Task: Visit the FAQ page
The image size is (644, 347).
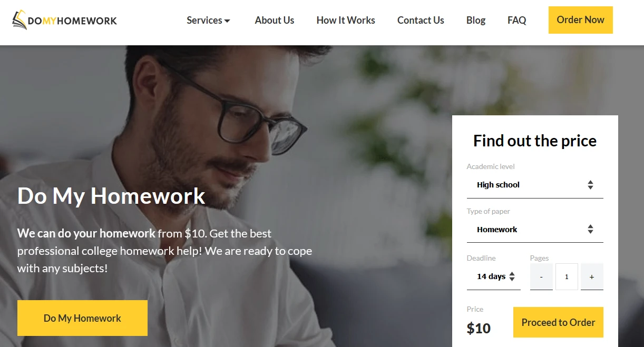Action: coord(516,21)
